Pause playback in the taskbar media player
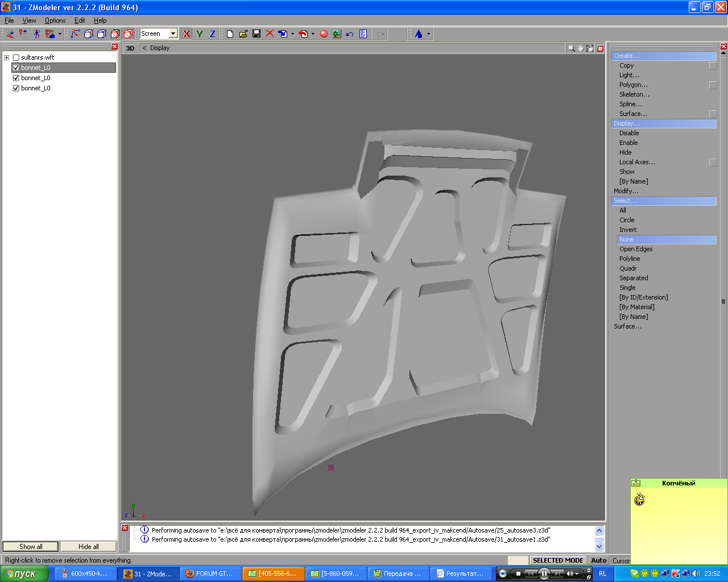 tap(544, 573)
